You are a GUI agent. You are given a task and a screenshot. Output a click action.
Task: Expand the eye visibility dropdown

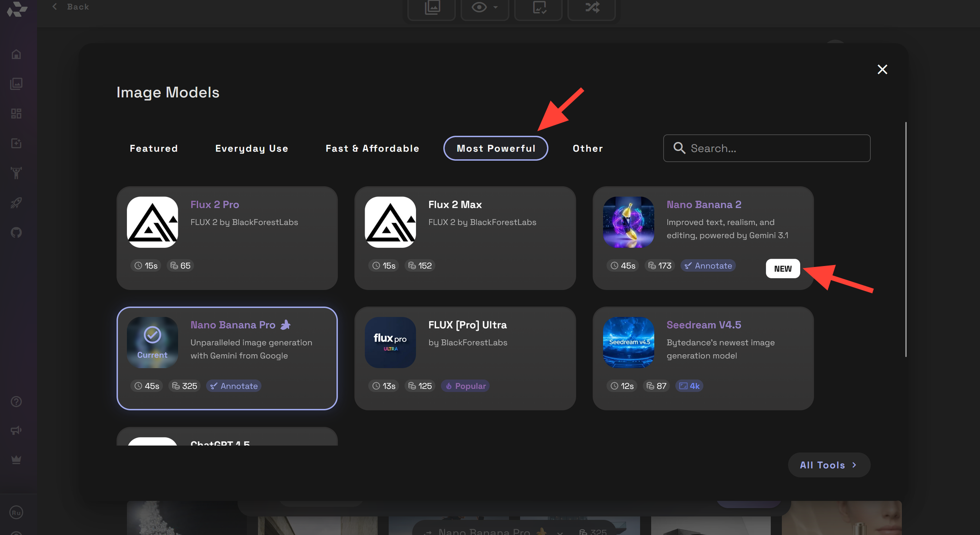coord(495,7)
